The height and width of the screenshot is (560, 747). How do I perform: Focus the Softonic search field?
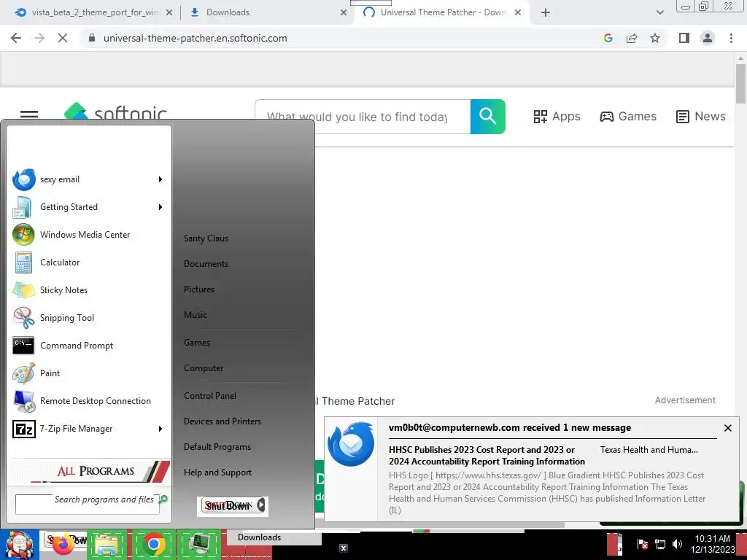[363, 117]
